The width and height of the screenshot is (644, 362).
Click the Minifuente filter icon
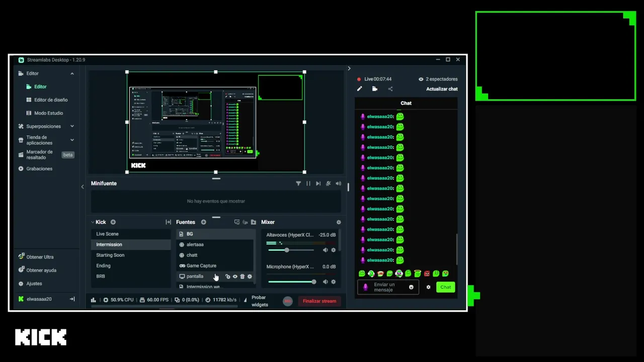click(298, 184)
